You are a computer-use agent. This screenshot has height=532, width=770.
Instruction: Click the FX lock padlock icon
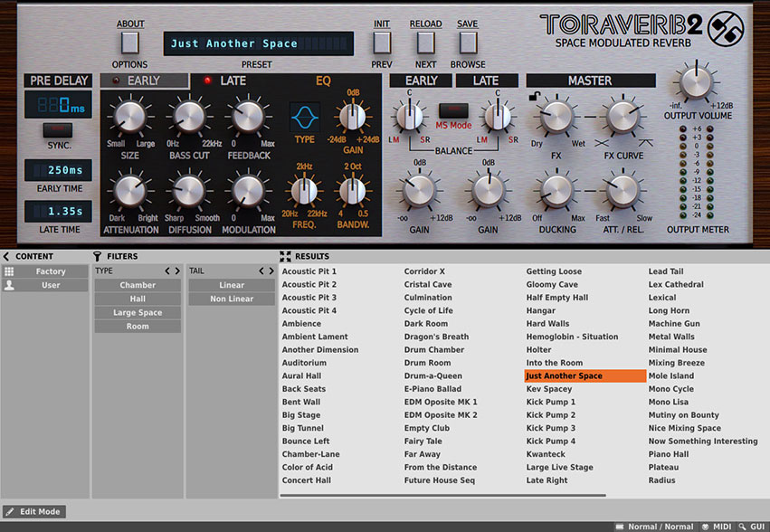[535, 97]
